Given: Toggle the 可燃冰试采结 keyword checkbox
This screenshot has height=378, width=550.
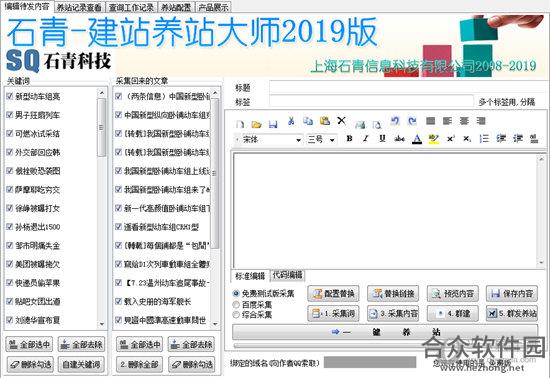Looking at the screenshot, I should point(9,134).
